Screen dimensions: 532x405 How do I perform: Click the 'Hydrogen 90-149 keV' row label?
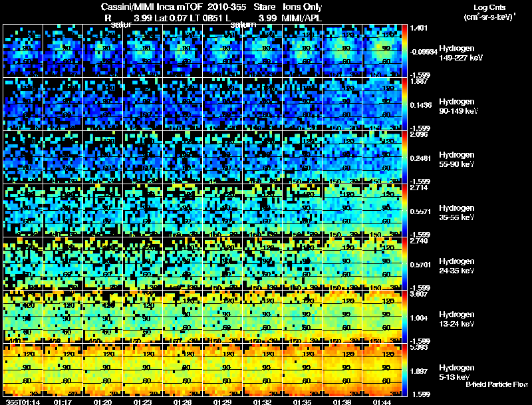coord(459,106)
